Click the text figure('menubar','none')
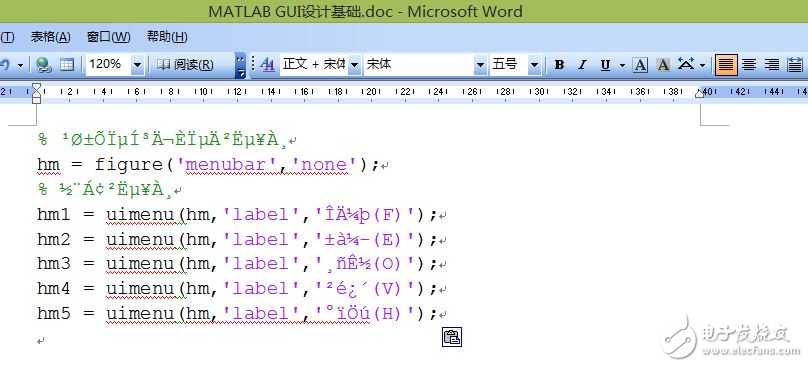 (x=233, y=165)
